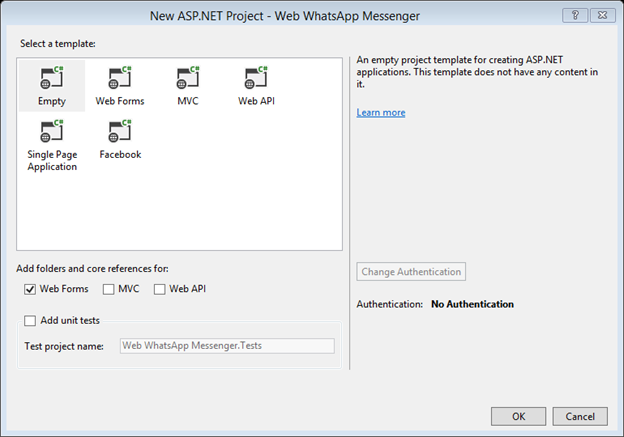The width and height of the screenshot is (624, 437).
Task: Click the Empty template label text
Action: pyautogui.click(x=52, y=101)
